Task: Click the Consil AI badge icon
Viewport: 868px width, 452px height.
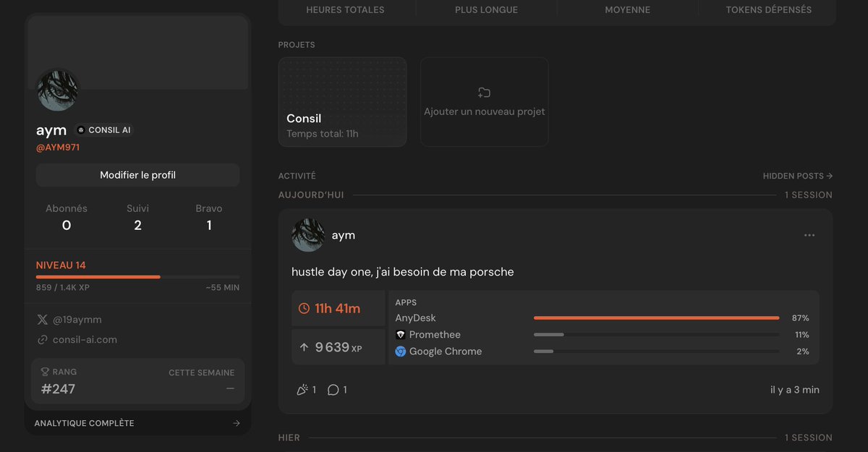Action: point(81,130)
